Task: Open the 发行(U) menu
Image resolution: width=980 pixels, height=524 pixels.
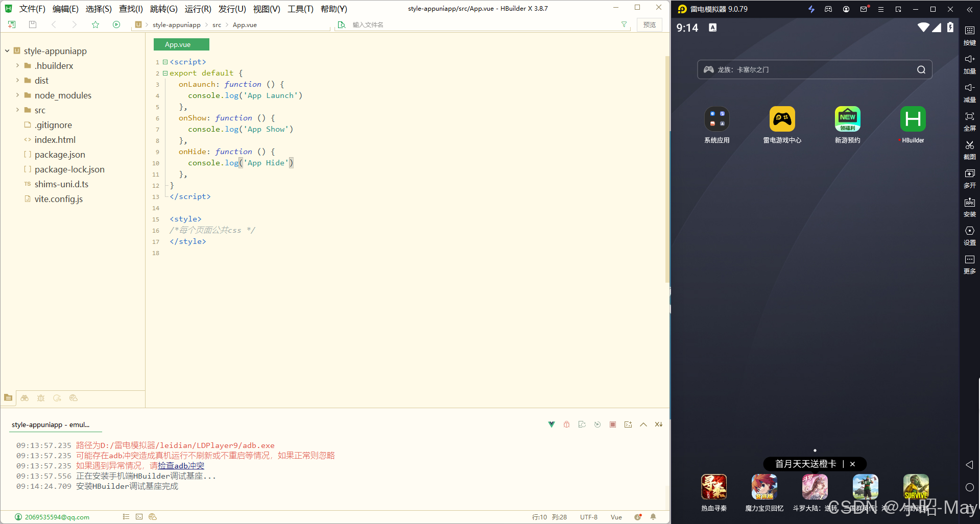Action: [x=232, y=9]
